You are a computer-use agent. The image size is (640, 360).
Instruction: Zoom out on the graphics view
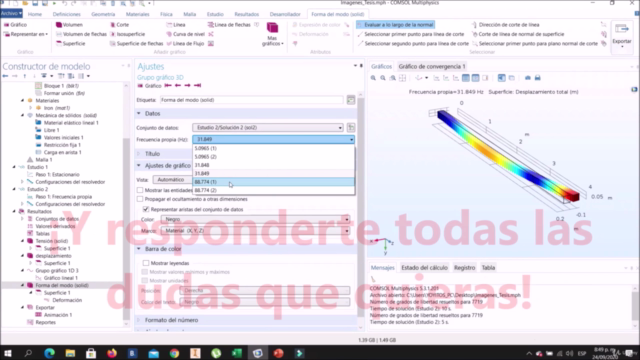tap(383, 78)
